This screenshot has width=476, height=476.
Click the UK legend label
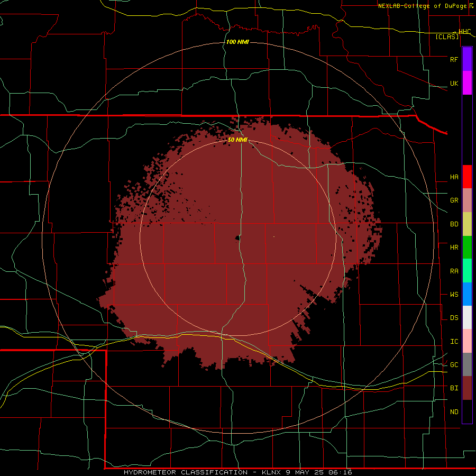[454, 83]
